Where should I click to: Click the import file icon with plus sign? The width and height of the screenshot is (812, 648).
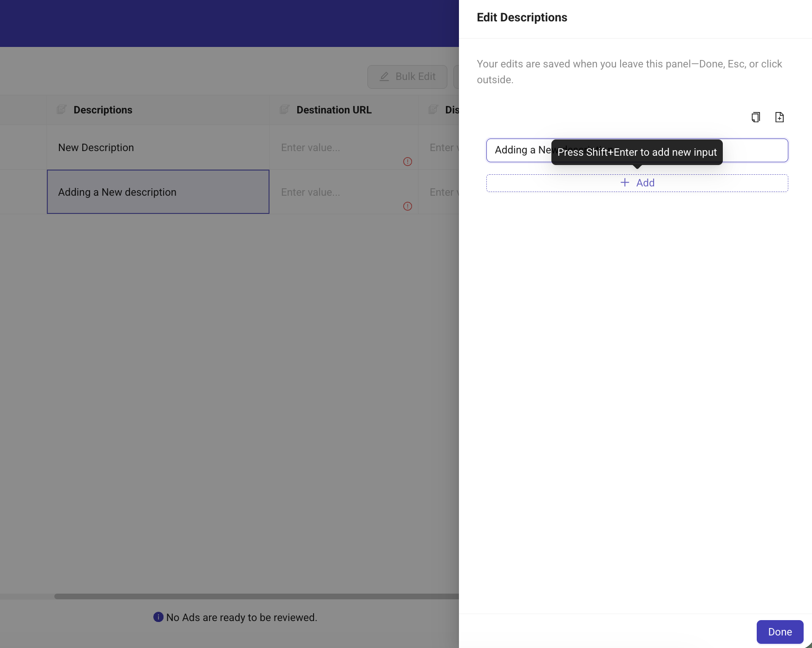(x=779, y=117)
